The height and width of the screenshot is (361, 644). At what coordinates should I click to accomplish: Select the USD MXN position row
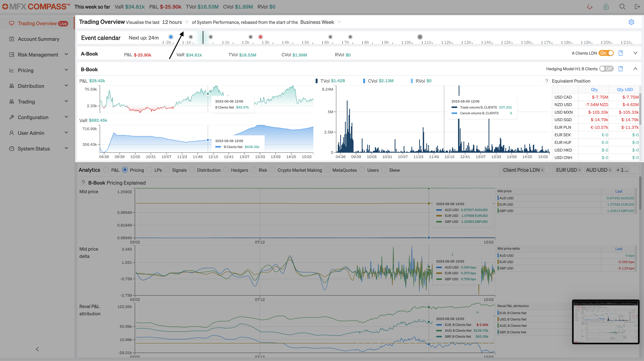pyautogui.click(x=596, y=112)
